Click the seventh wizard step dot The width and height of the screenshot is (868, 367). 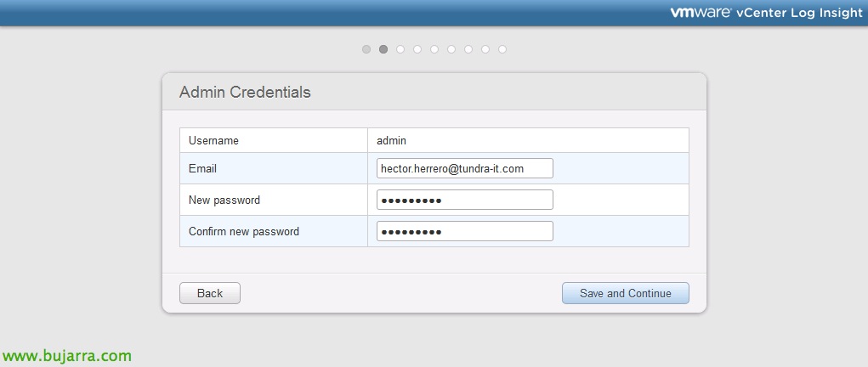tap(468, 49)
